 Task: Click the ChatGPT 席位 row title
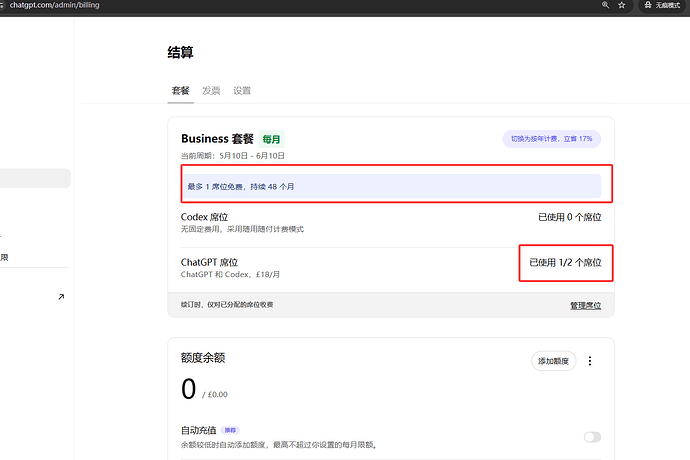[x=209, y=262]
